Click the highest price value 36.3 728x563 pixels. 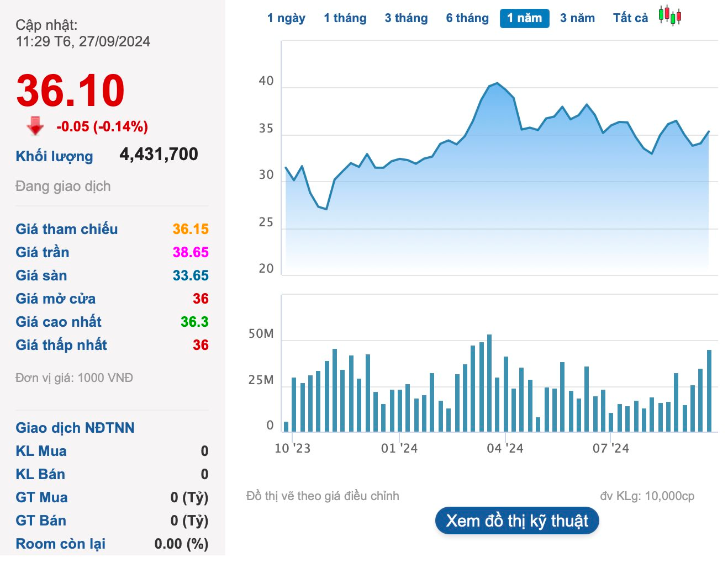point(194,322)
